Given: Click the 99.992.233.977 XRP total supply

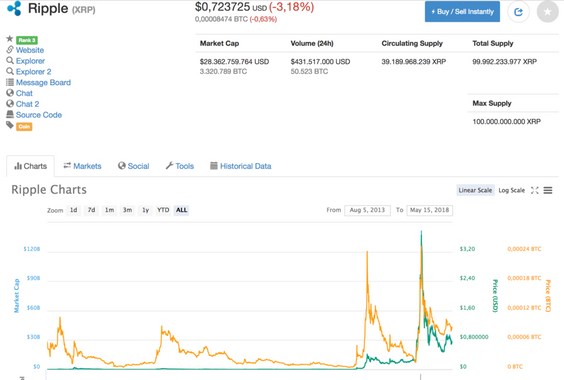Looking at the screenshot, I should (505, 62).
